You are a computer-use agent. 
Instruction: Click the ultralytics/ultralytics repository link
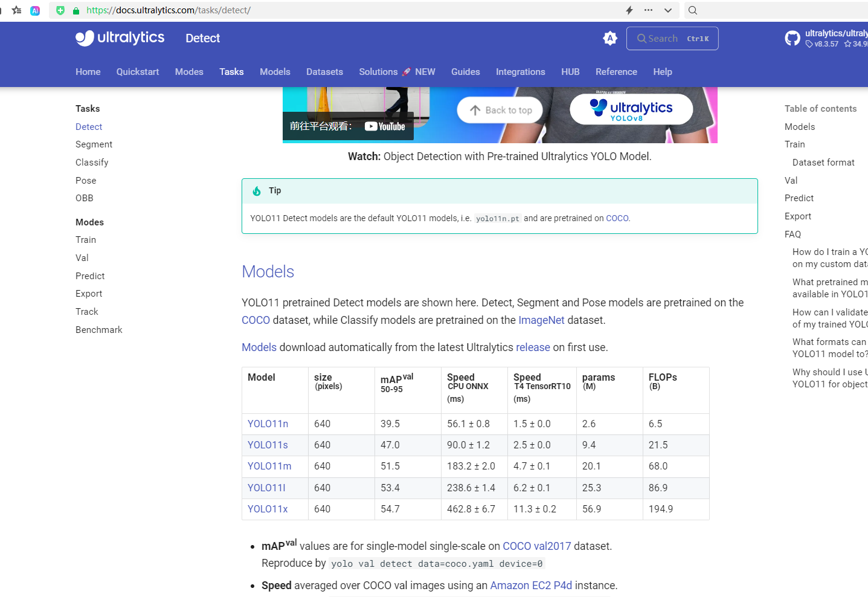pyautogui.click(x=837, y=33)
